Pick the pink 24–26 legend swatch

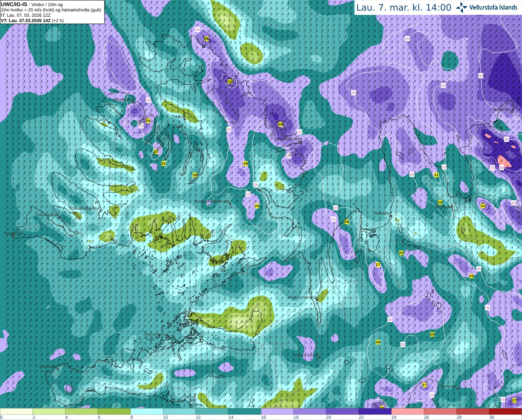pyautogui.click(x=408, y=411)
